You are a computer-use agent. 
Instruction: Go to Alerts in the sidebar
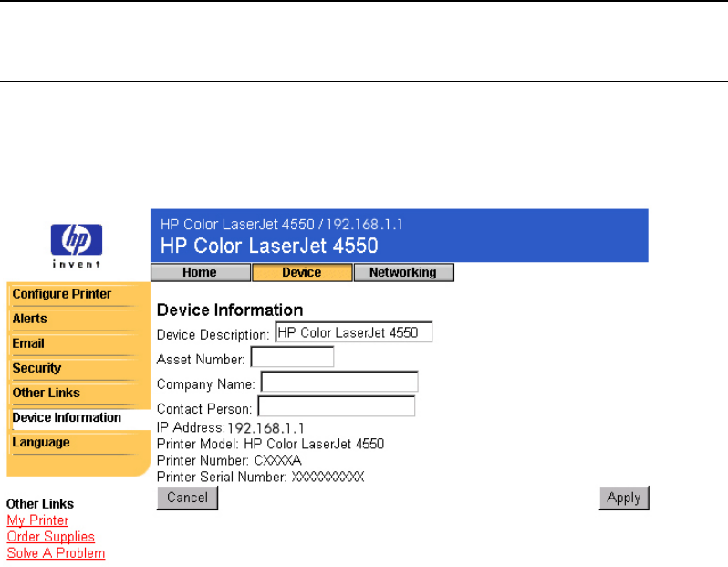(x=30, y=319)
